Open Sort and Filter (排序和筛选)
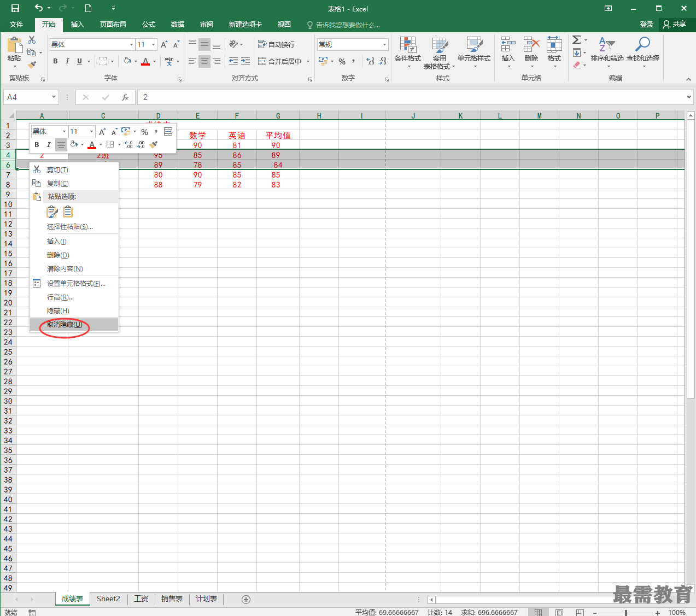The height and width of the screenshot is (616, 696). tap(607, 52)
